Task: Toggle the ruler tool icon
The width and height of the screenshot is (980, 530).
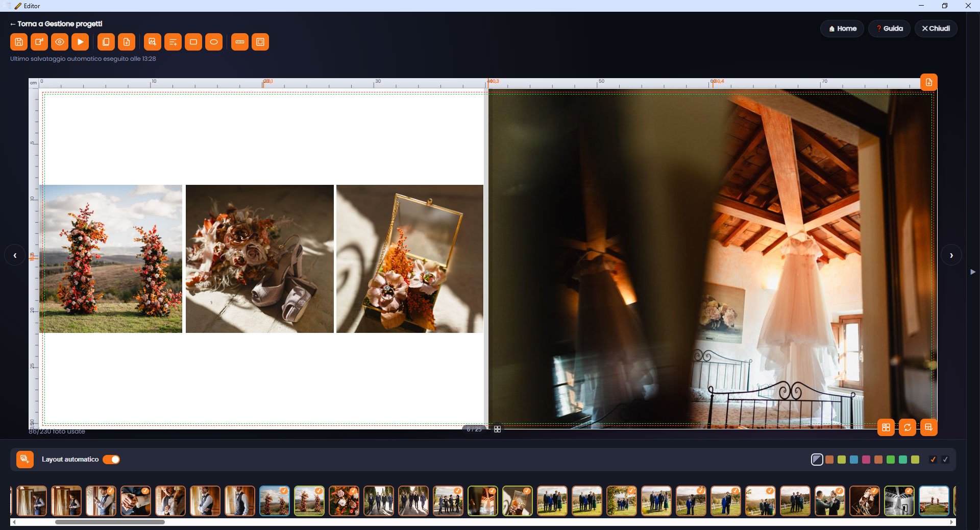Action: click(240, 42)
